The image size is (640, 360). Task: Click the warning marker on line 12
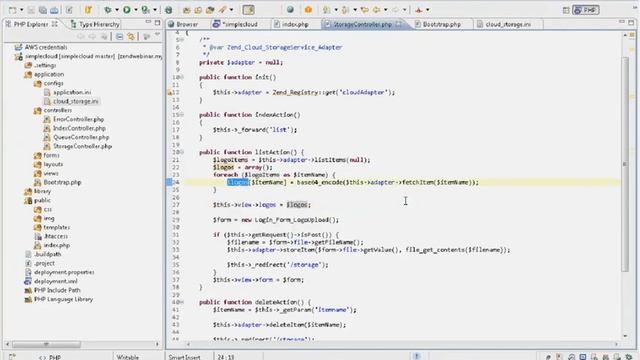coord(169,93)
